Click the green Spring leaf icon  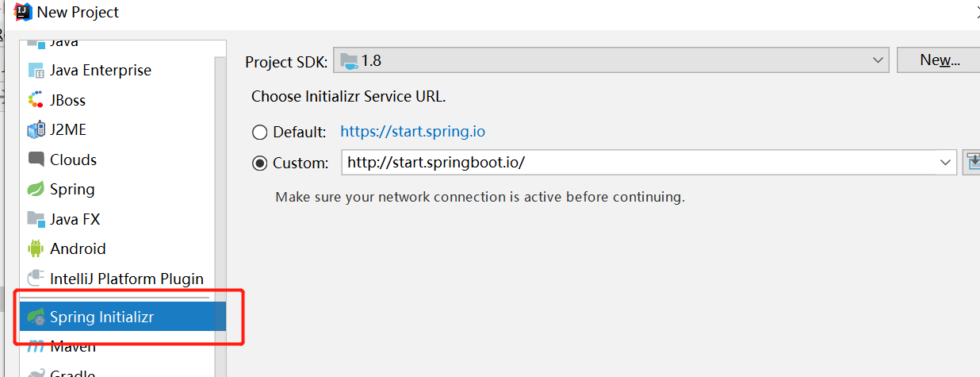(x=36, y=189)
